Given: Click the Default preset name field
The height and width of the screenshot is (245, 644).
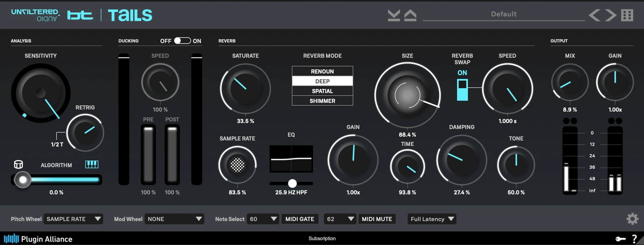Looking at the screenshot, I should (x=504, y=14).
